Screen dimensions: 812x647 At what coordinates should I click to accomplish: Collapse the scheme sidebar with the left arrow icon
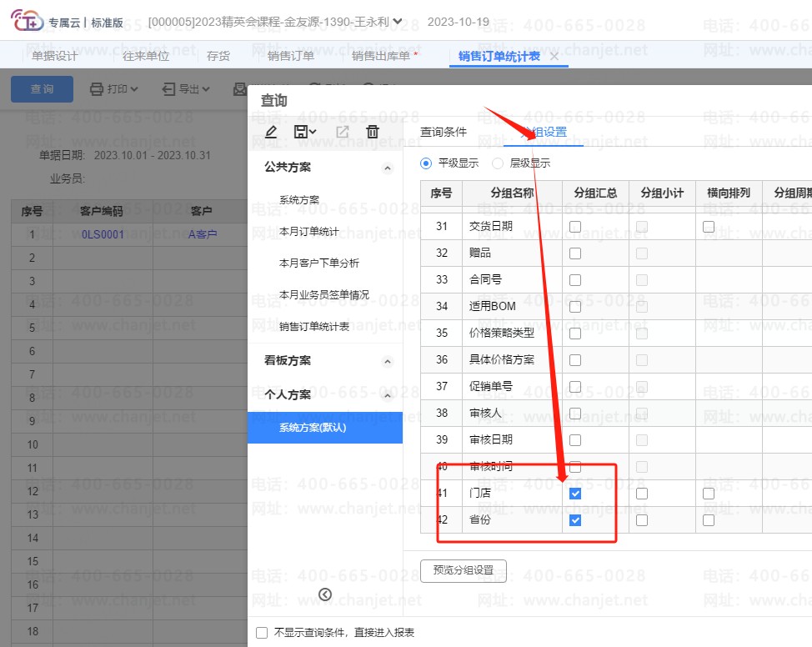click(325, 594)
